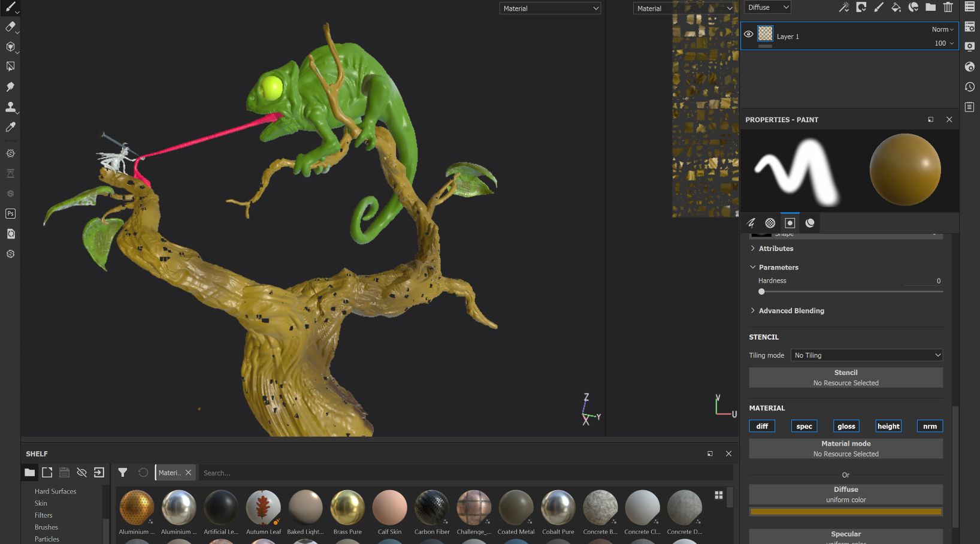The width and height of the screenshot is (980, 544).
Task: Add a layer group with the folder icon
Action: [x=930, y=7]
